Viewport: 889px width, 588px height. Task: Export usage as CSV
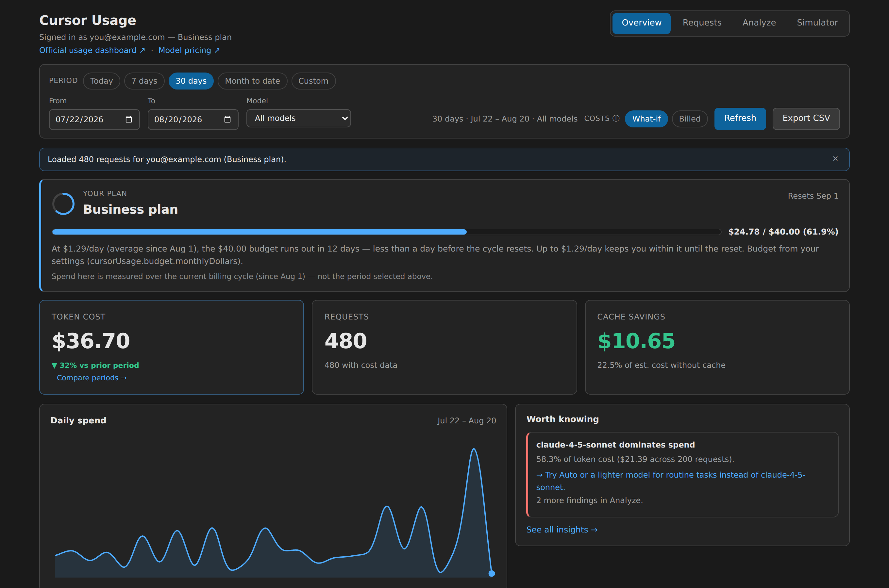click(x=806, y=119)
